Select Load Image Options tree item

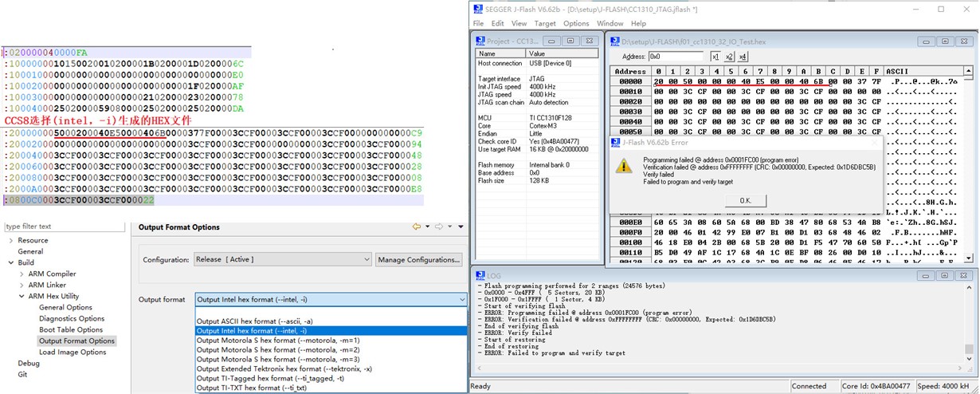[x=73, y=352]
